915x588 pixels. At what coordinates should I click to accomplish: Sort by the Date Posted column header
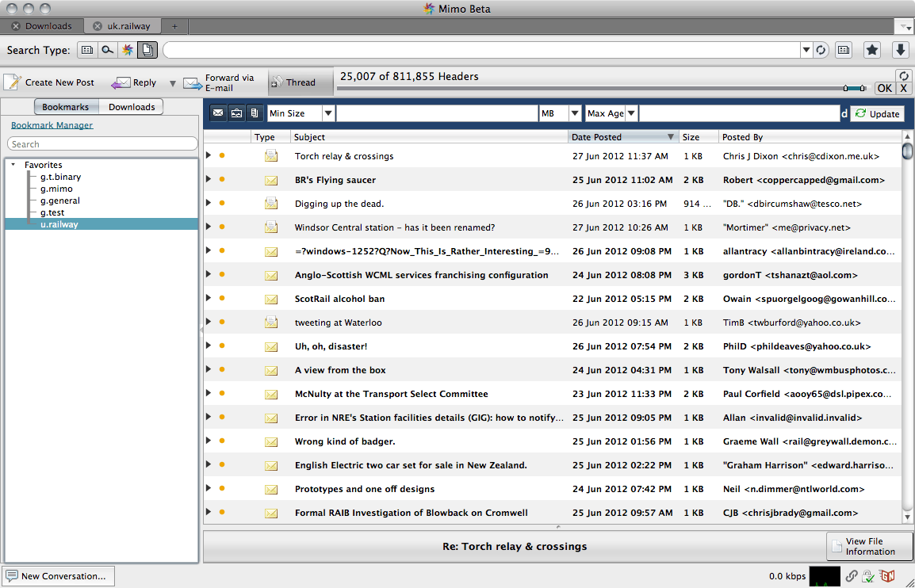click(622, 137)
